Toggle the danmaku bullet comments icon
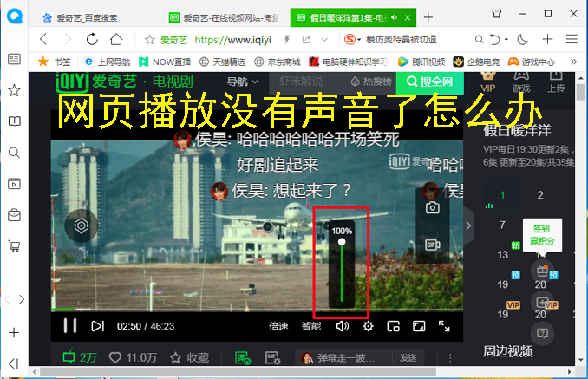Screen dimensions: 588x379 pyautogui.click(x=245, y=357)
